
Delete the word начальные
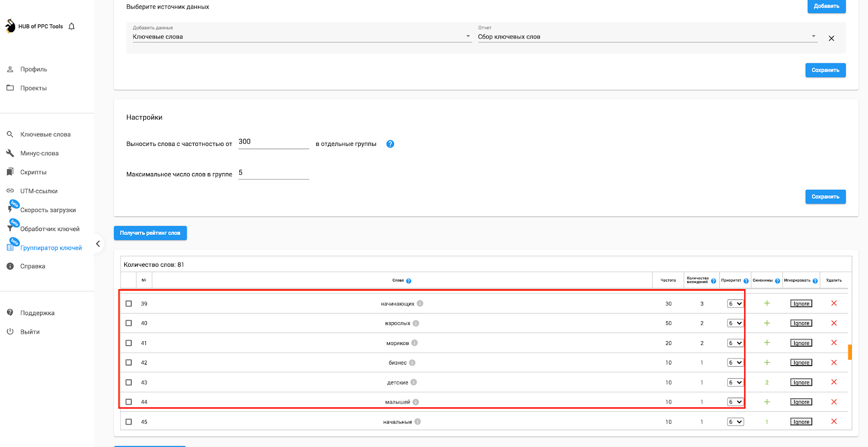click(x=834, y=422)
